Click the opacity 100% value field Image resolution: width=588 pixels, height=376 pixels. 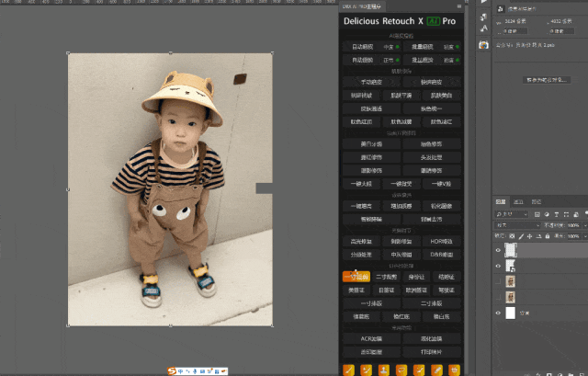[x=573, y=225]
